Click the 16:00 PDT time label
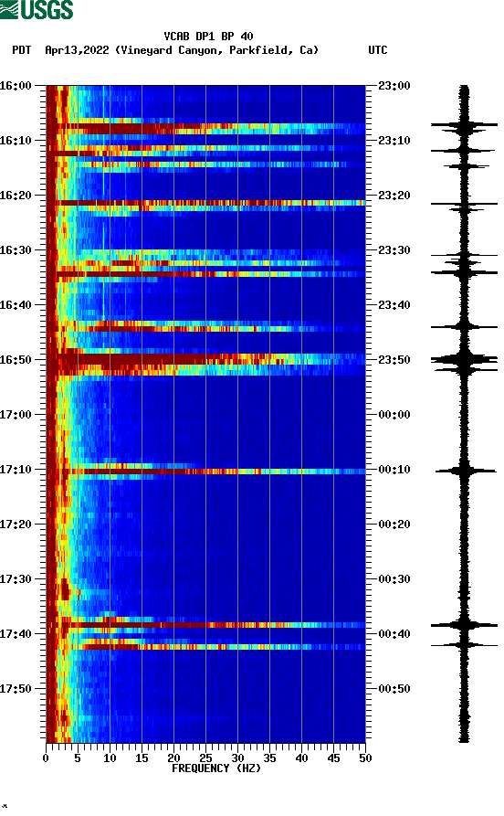Screen dimensions: 504x816 (16, 85)
